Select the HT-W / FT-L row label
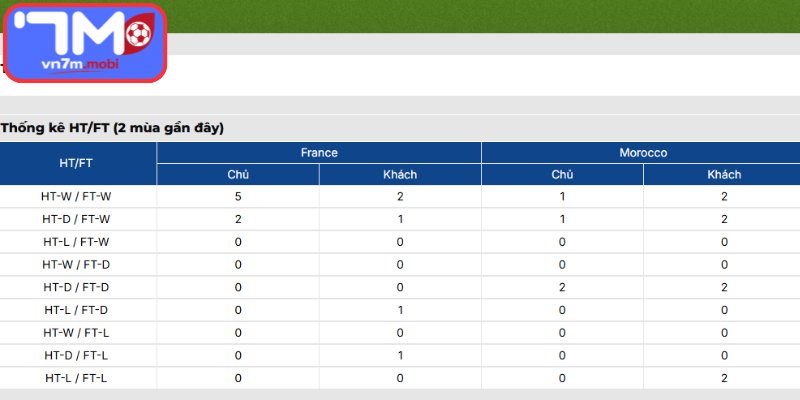The width and height of the screenshot is (800, 400). 76,333
